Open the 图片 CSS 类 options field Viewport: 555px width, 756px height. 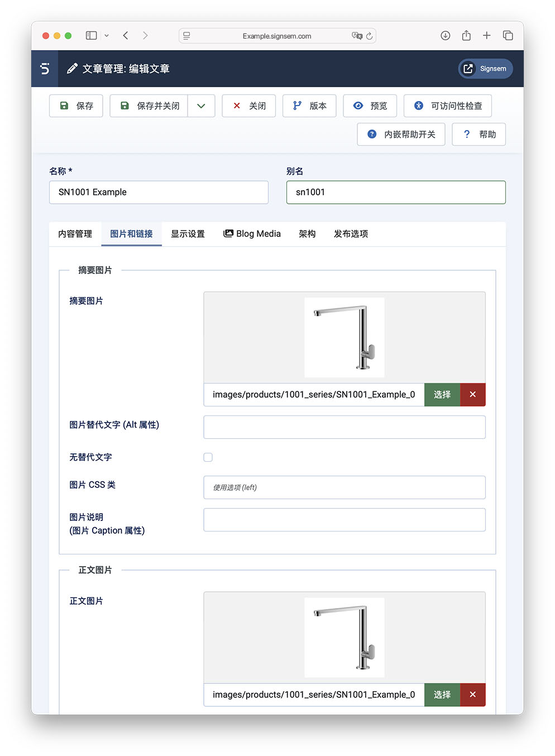coord(344,487)
